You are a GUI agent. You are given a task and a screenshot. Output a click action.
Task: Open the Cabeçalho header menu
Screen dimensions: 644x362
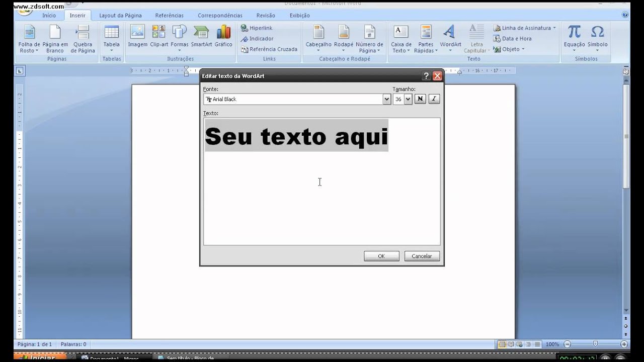[318, 39]
